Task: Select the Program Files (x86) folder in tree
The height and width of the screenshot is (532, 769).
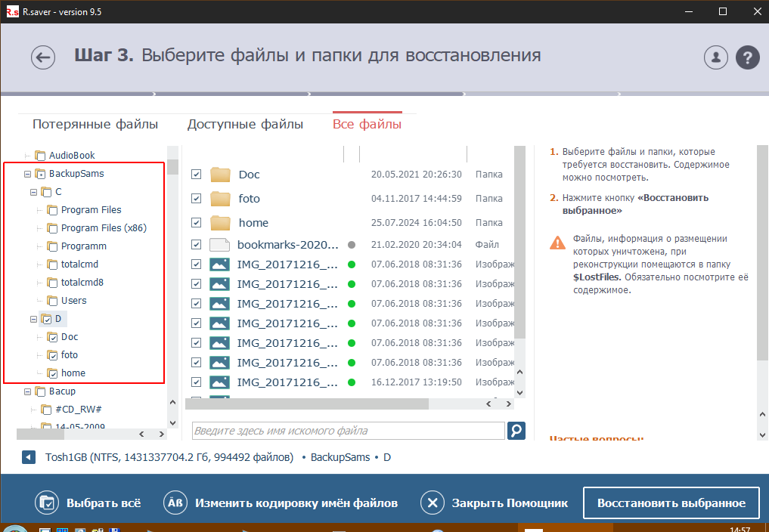Action: point(104,228)
